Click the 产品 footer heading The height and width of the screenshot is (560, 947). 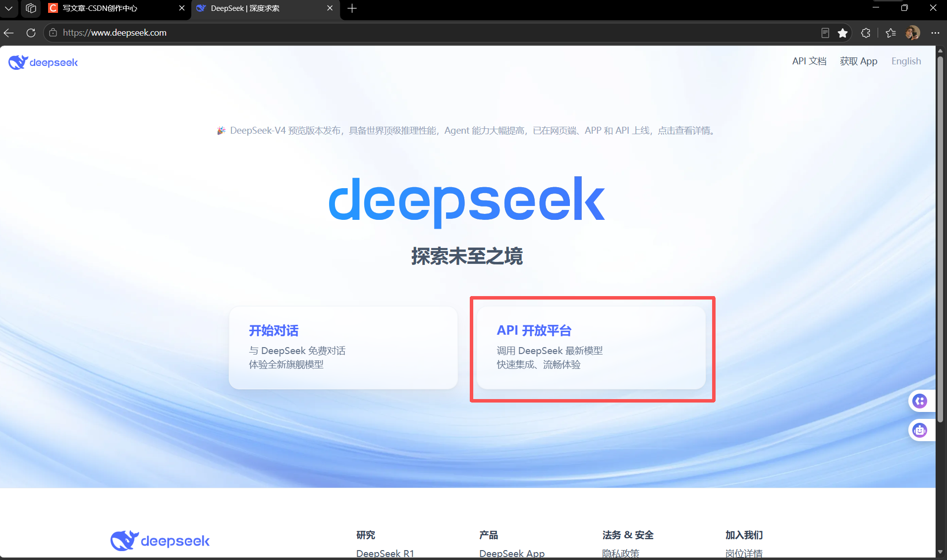click(x=489, y=535)
